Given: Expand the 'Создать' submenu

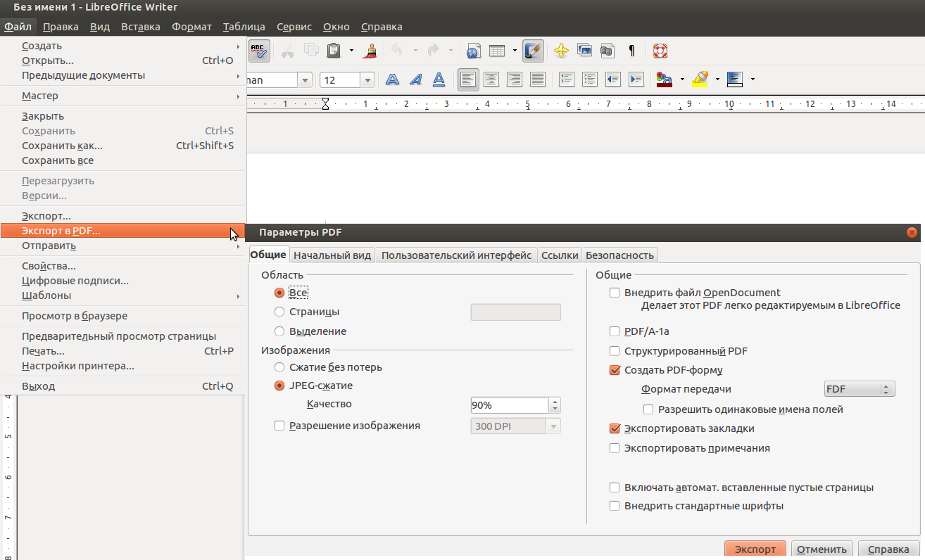Looking at the screenshot, I should pyautogui.click(x=123, y=46).
